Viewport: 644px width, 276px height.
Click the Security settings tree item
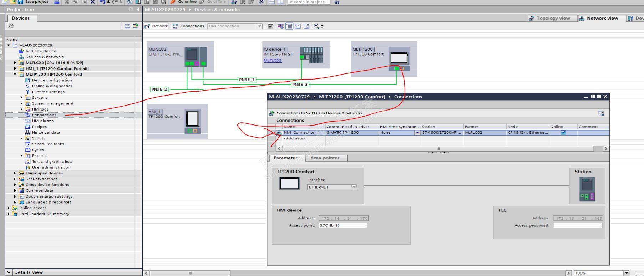(x=41, y=179)
